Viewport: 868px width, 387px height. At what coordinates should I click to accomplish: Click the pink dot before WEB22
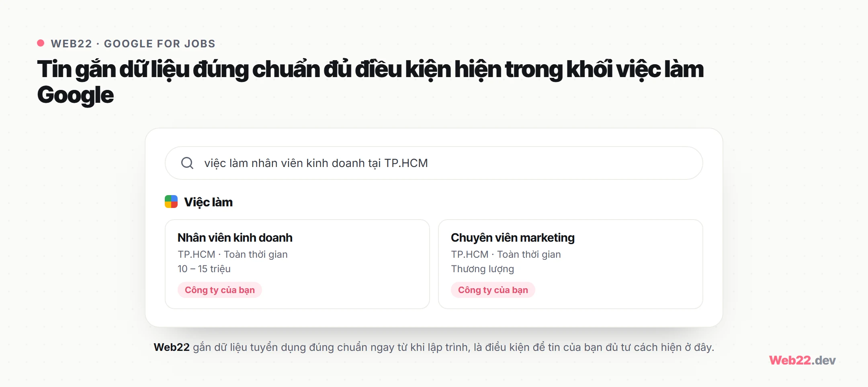pos(41,43)
